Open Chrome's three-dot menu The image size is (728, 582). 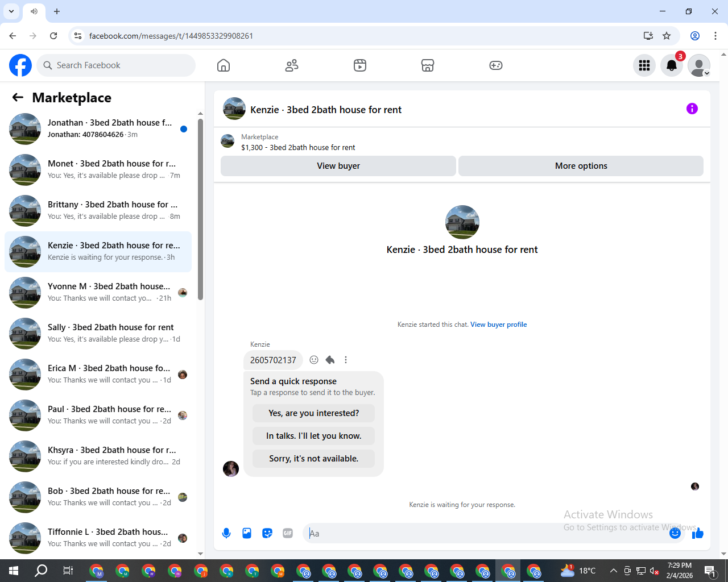pyautogui.click(x=715, y=36)
